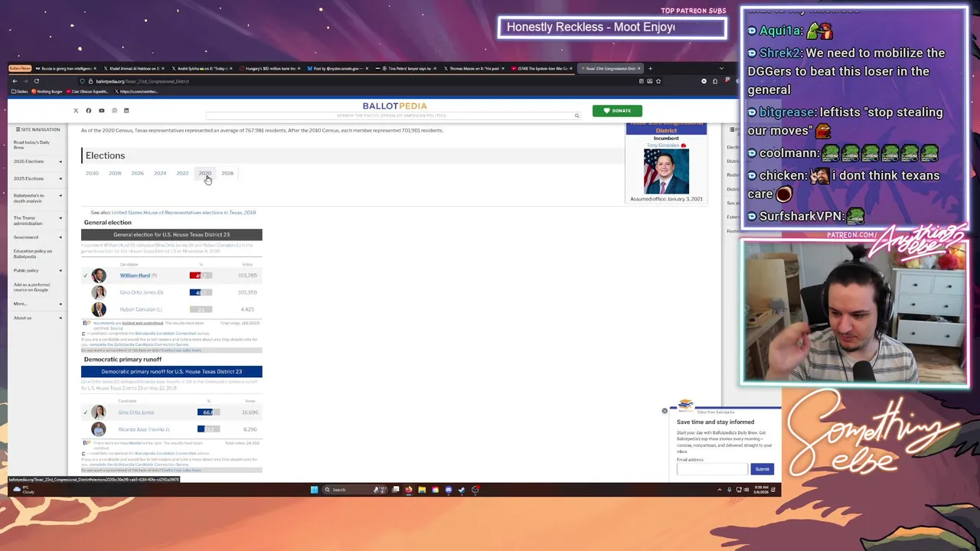
Task: Open Steam from the taskbar
Action: tap(462, 490)
